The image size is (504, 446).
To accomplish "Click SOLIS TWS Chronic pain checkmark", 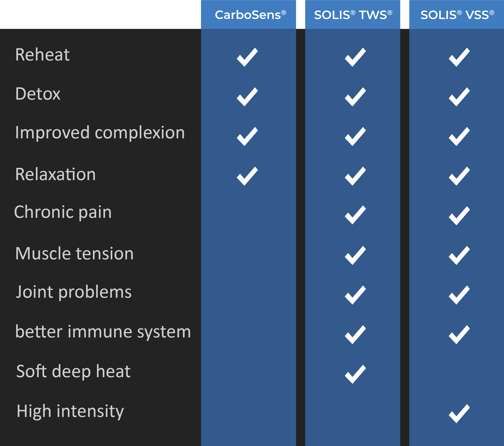I will click(x=355, y=215).
